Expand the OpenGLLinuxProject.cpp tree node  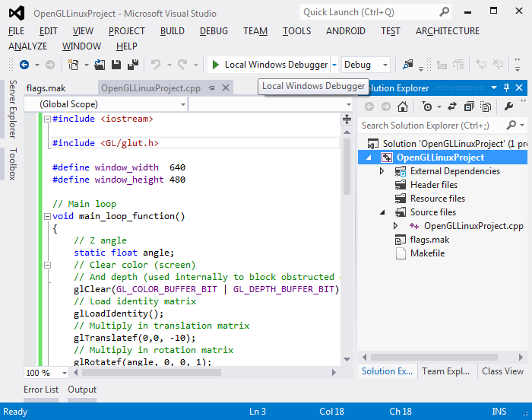[x=395, y=226]
